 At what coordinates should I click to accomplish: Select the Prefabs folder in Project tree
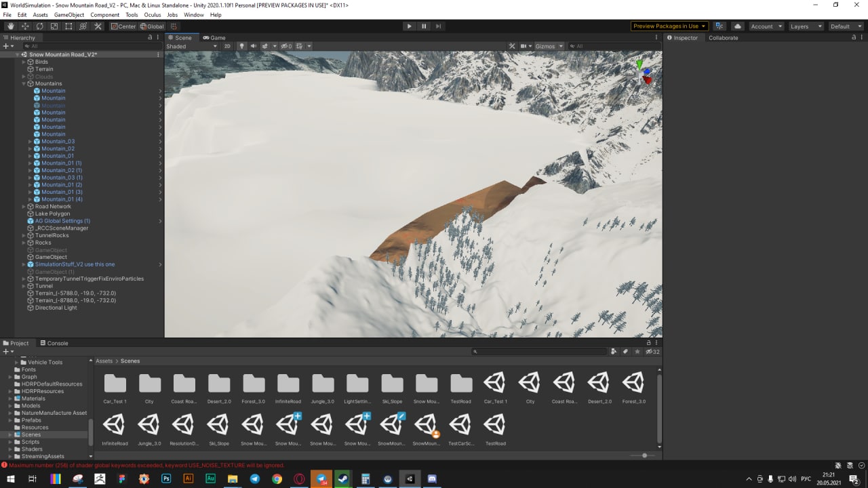[31, 420]
